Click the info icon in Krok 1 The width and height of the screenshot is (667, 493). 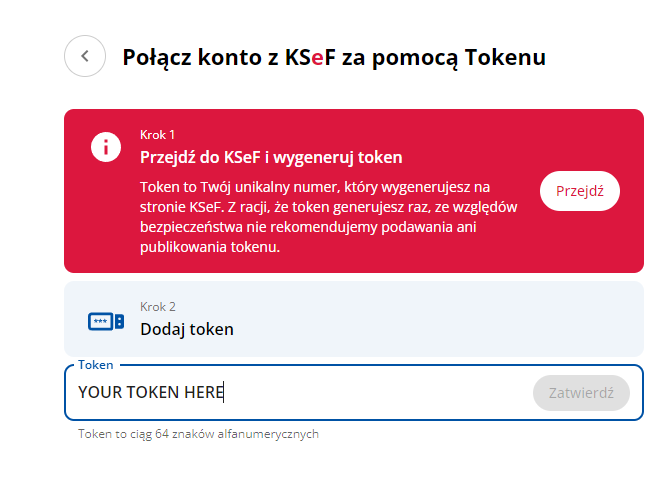[105, 146]
